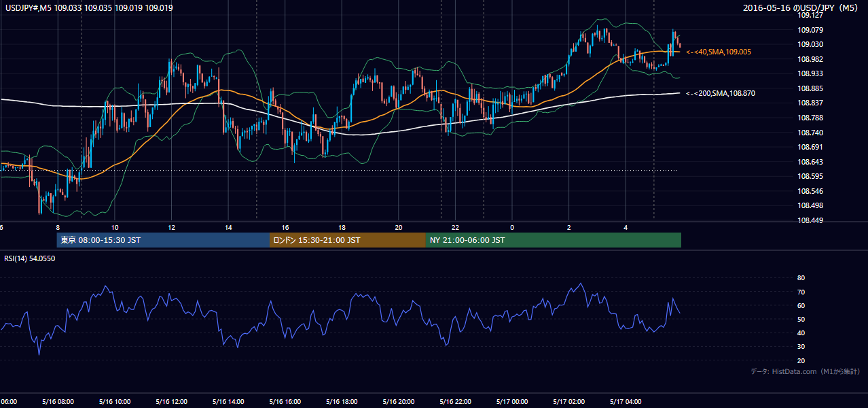Click hour tick 14 under the price chart
The width and height of the screenshot is (868, 408).
[x=228, y=227]
